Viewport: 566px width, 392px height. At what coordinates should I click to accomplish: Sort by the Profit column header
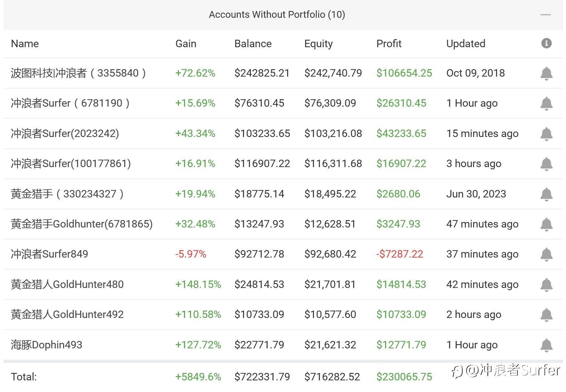tap(389, 44)
